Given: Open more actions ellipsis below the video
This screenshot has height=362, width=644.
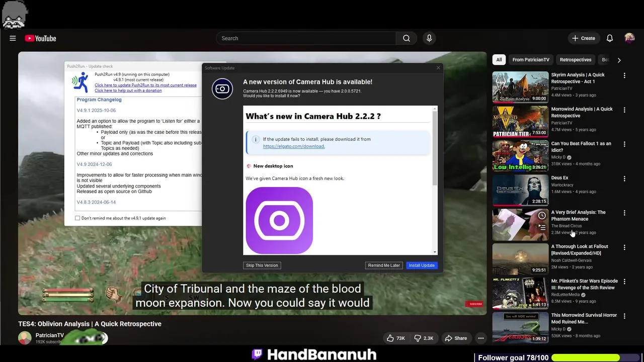Looking at the screenshot, I should click(x=481, y=338).
